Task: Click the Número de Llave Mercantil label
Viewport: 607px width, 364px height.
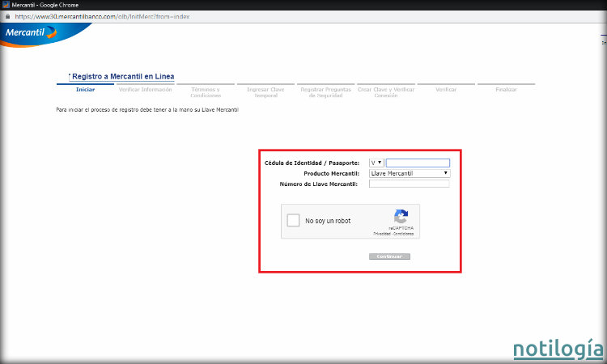Action: click(x=318, y=184)
